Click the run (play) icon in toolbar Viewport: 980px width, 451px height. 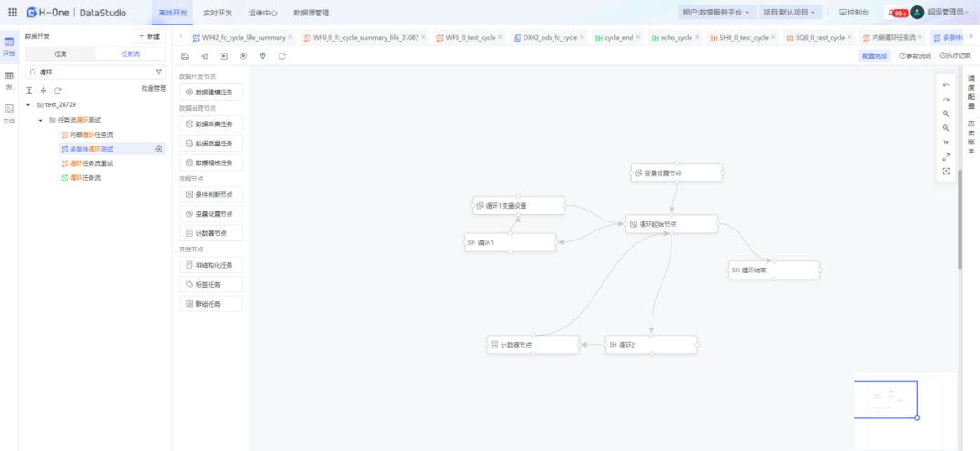tap(223, 56)
